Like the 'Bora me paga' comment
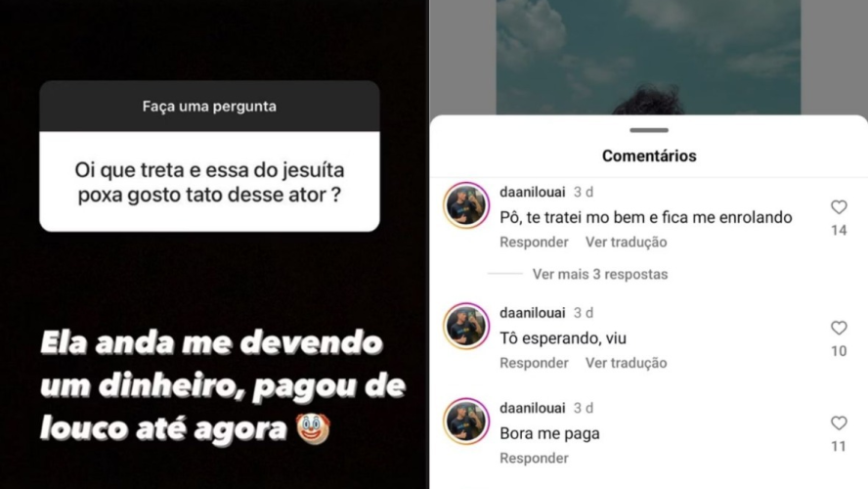 pos(839,423)
